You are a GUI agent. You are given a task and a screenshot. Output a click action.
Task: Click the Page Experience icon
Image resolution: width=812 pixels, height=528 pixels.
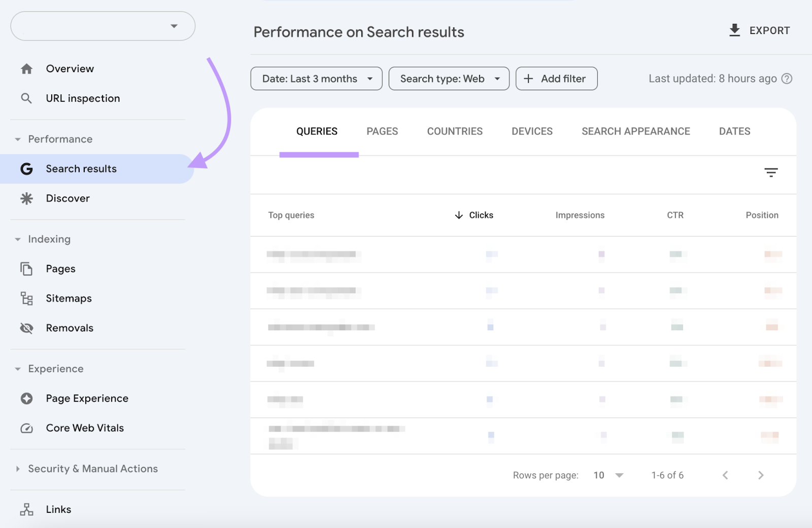click(26, 398)
